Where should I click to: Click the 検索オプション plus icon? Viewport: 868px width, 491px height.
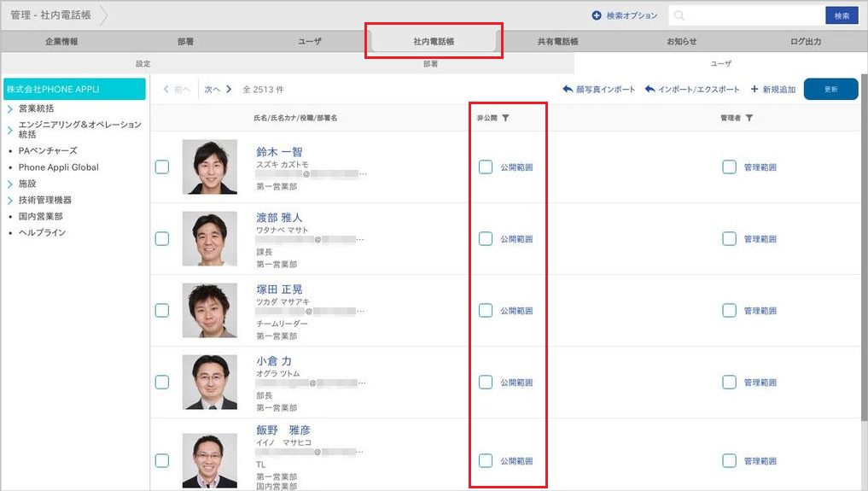597,15
